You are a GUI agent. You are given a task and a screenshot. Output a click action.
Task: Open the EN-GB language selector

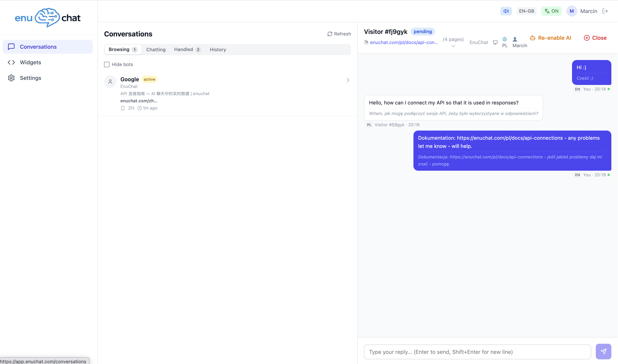(526, 11)
